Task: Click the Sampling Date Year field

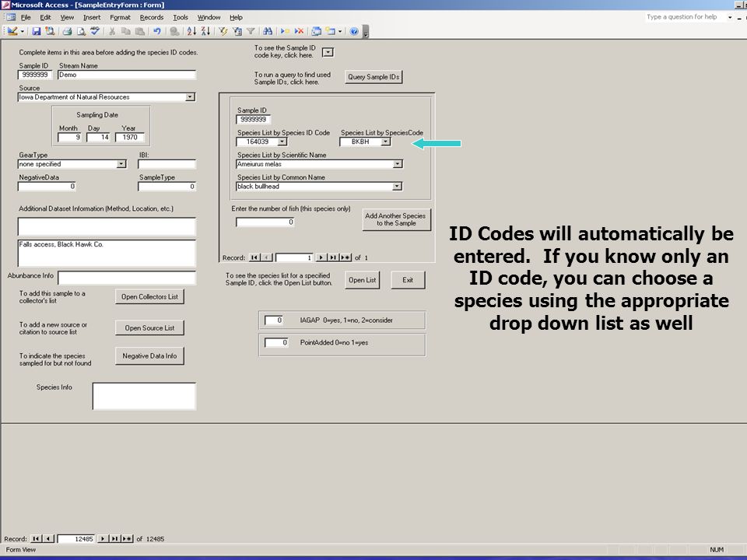Action: click(x=130, y=137)
